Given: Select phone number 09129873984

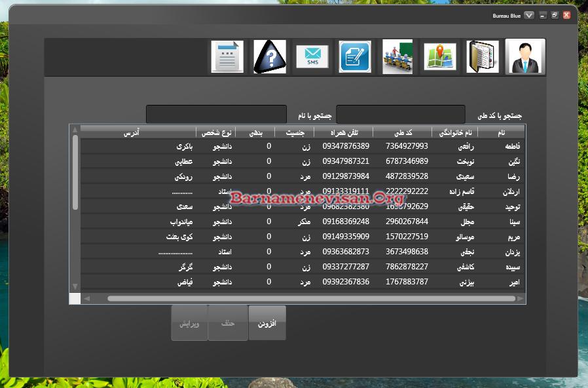Looking at the screenshot, I should tap(346, 176).
